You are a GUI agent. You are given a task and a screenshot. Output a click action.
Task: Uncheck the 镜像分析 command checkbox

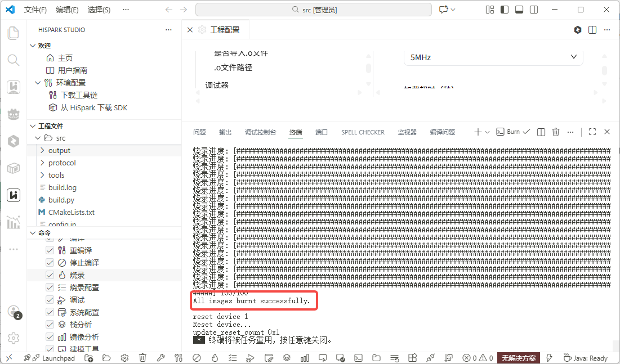coord(50,337)
